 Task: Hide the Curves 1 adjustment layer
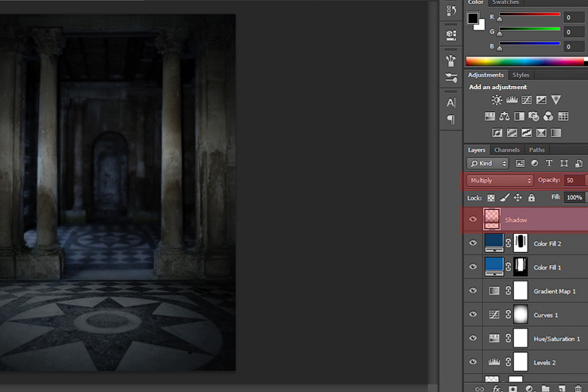pos(474,315)
